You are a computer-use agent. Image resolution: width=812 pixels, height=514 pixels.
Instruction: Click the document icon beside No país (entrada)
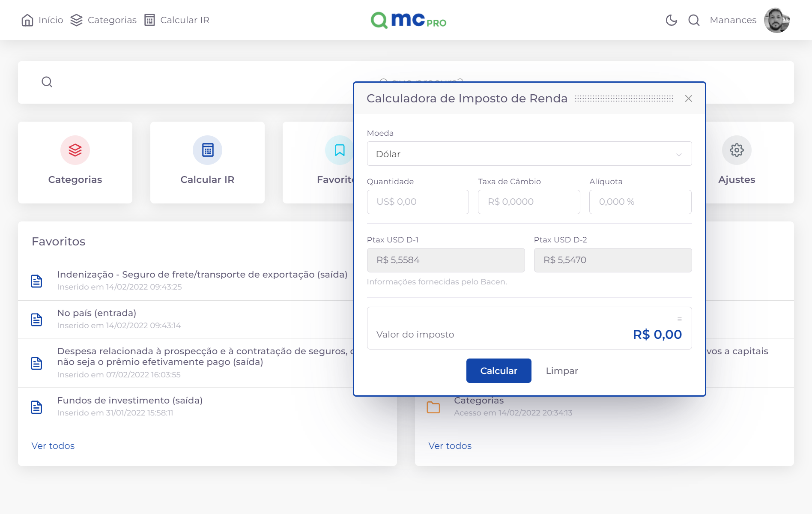point(37,320)
